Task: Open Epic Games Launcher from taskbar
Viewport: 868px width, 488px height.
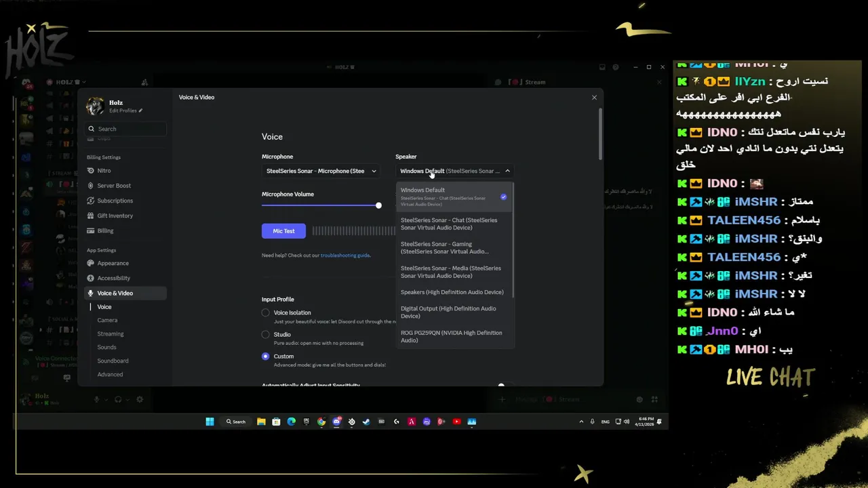Action: (307, 422)
